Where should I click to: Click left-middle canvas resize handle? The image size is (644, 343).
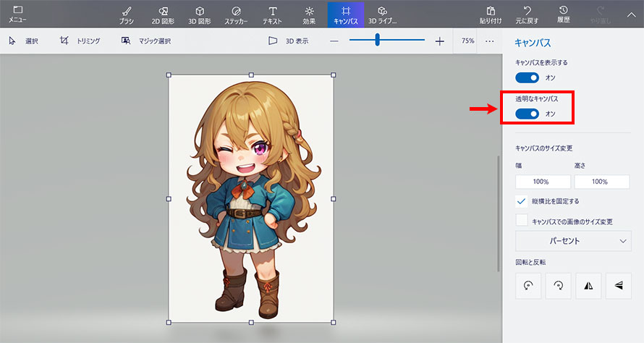click(x=169, y=199)
